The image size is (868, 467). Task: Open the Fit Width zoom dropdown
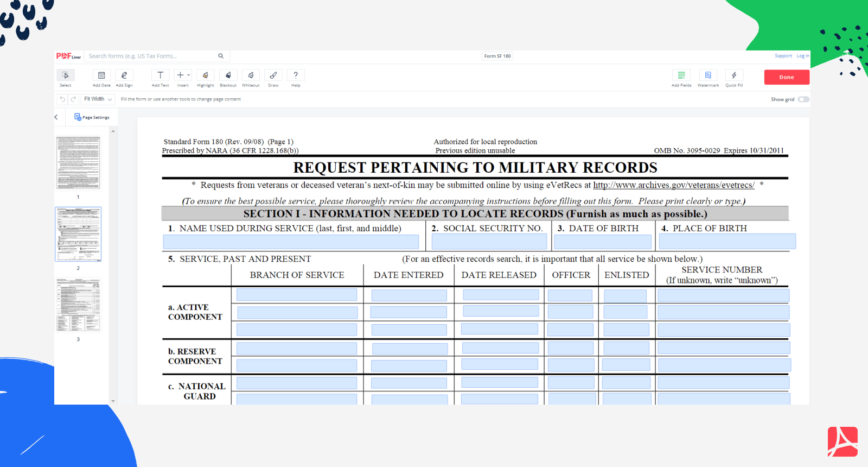coord(98,99)
